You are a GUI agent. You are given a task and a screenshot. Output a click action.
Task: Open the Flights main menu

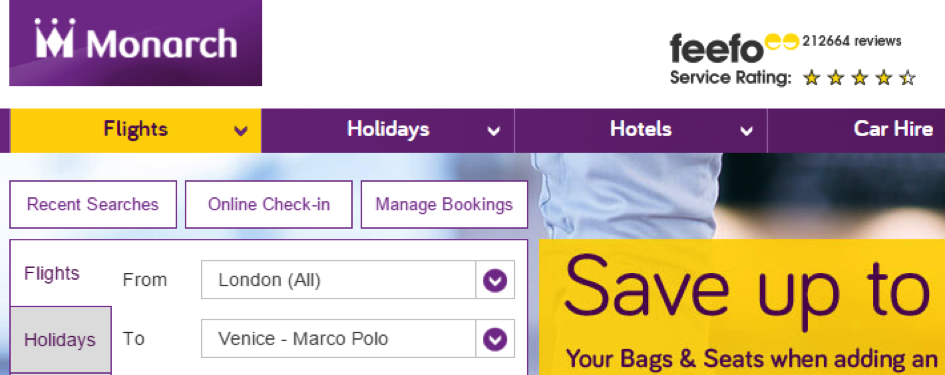(136, 130)
